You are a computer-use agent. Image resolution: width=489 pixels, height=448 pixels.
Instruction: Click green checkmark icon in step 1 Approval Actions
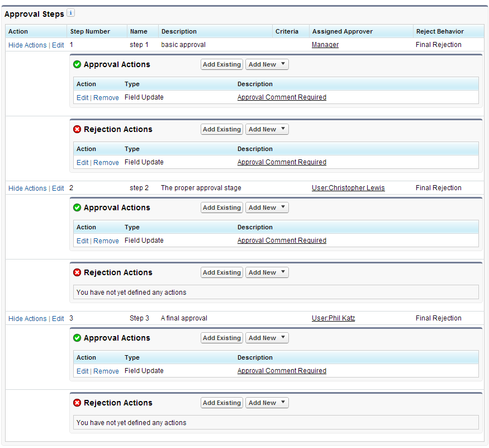tap(77, 65)
